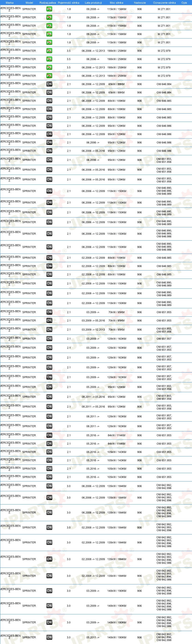The image size is (192, 644).
Task: Click '95kW / 129KM' in the 05.2009 row
Action: pos(117,387)
